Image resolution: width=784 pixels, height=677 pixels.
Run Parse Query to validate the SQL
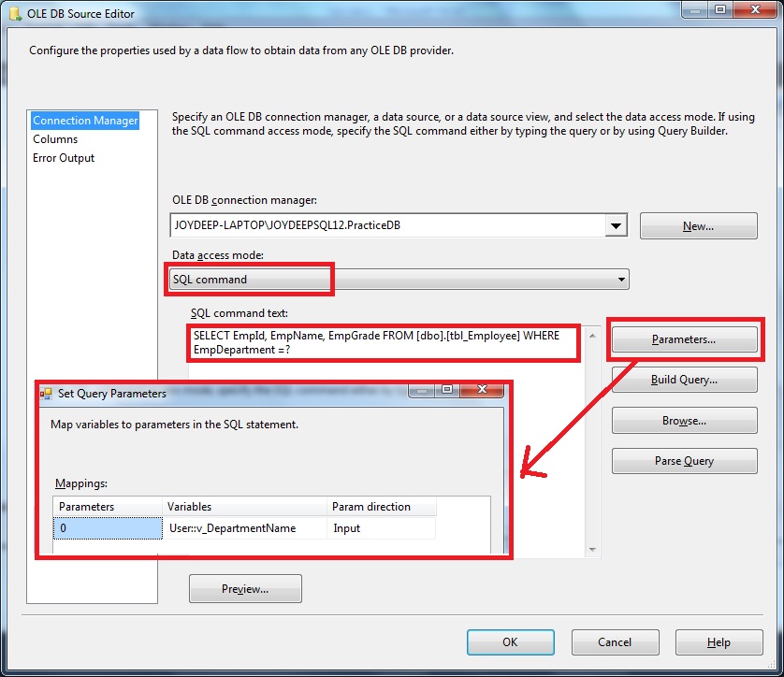coord(684,460)
